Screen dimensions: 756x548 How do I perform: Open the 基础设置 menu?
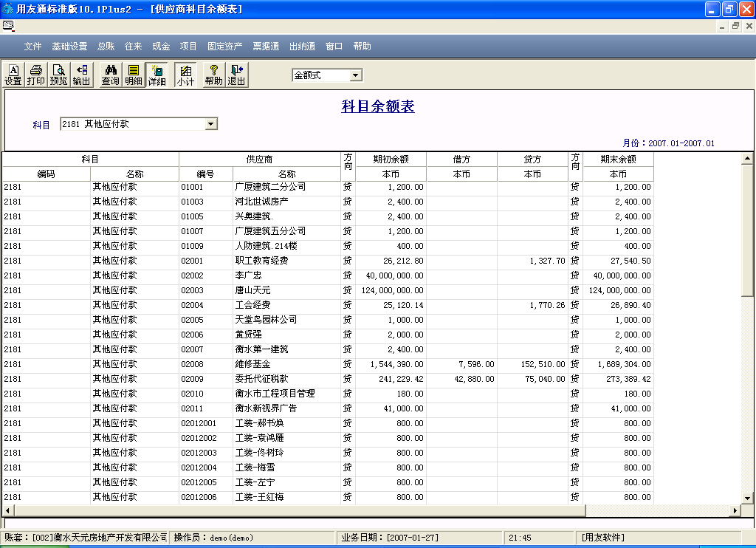(69, 47)
